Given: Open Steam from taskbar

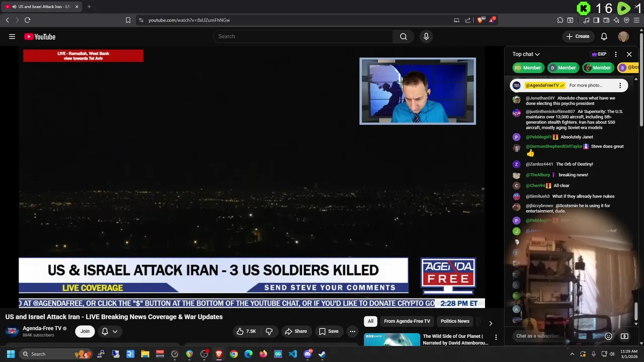Looking at the screenshot, I should pos(322,354).
